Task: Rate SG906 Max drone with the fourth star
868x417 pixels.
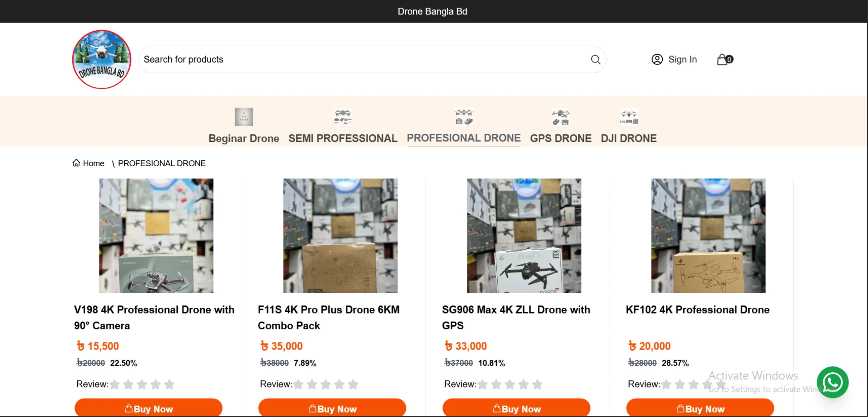Action: pos(524,384)
